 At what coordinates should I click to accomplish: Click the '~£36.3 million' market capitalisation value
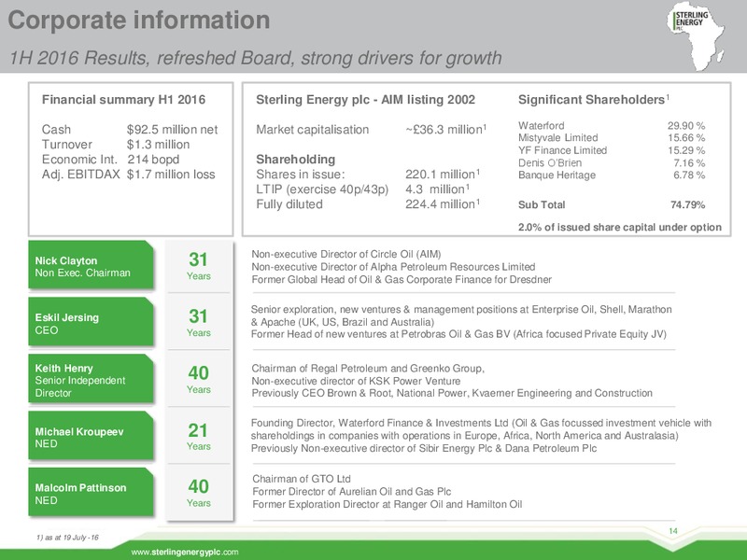pos(446,130)
